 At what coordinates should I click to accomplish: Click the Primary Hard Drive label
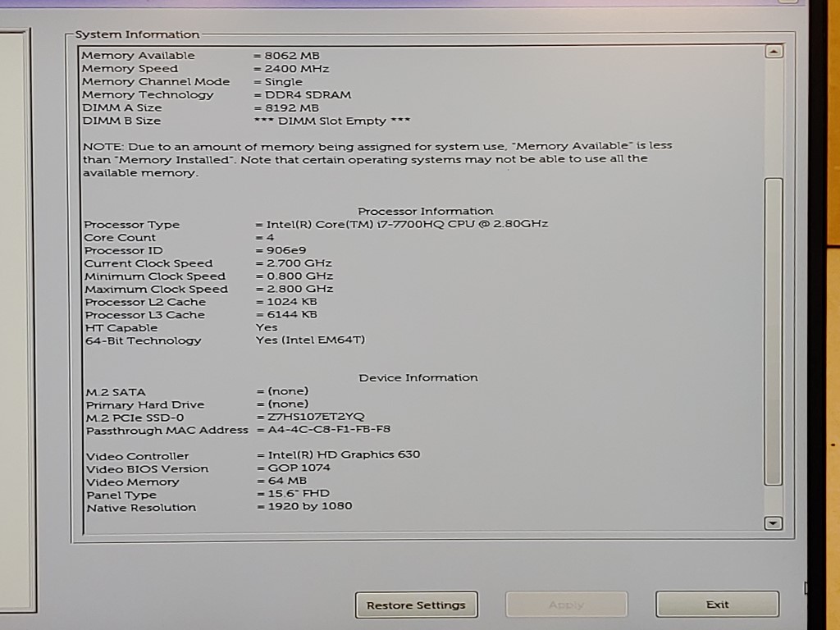pyautogui.click(x=145, y=405)
